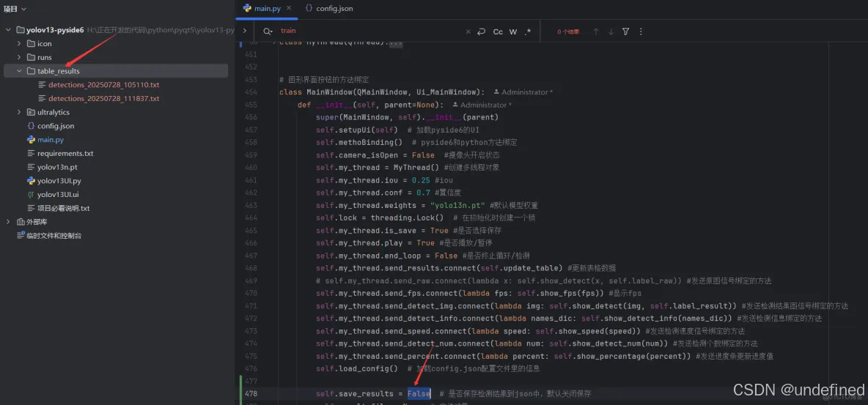868x405 pixels.
Task: Click the 临时文件和控制台 scratches icon
Action: click(x=21, y=236)
